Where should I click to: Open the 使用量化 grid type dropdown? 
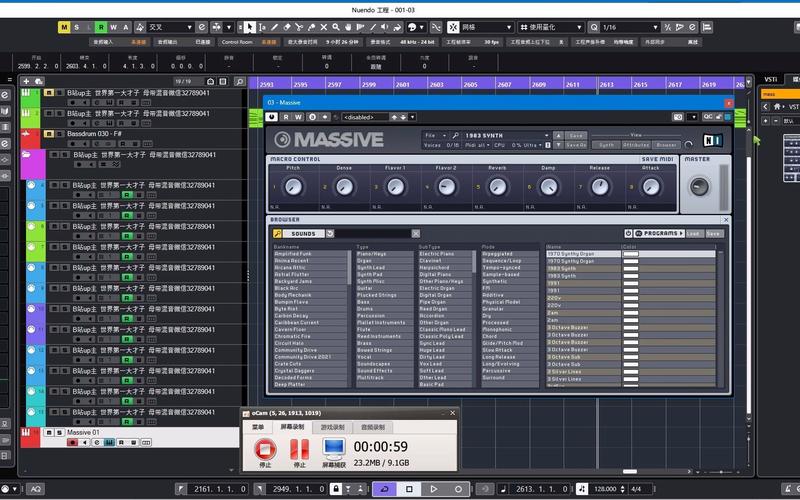[x=551, y=27]
